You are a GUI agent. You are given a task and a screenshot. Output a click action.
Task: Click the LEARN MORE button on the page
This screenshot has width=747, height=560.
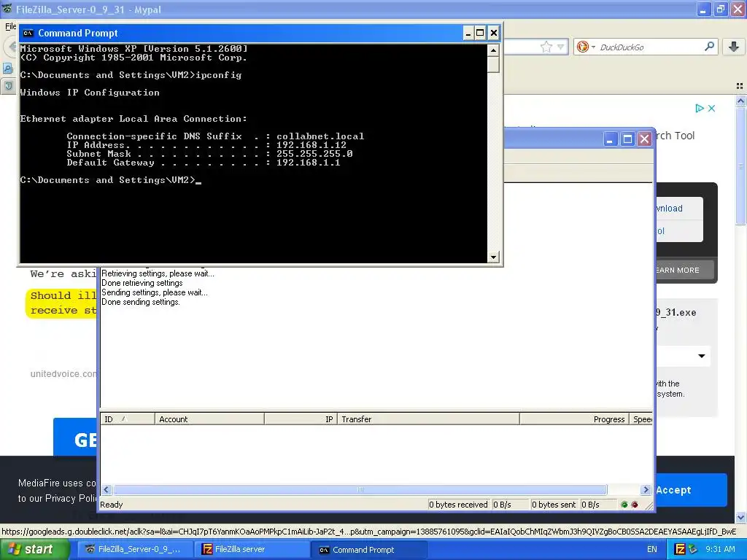tap(684, 270)
